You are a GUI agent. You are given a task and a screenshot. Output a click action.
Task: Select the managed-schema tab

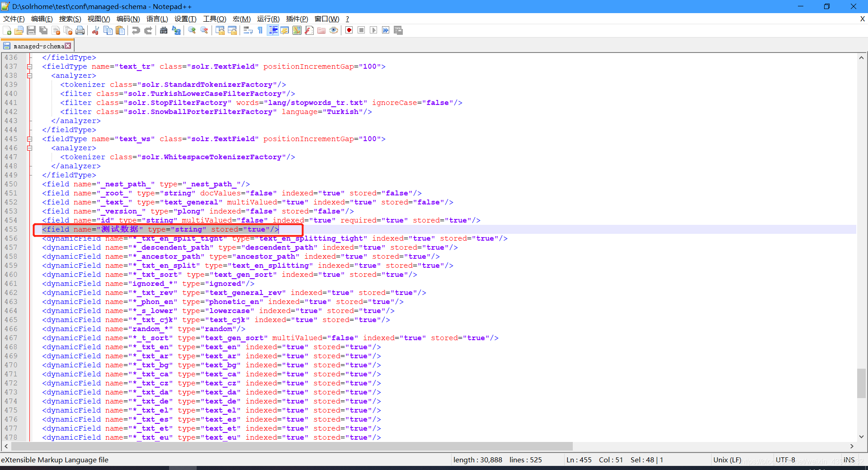click(37, 46)
